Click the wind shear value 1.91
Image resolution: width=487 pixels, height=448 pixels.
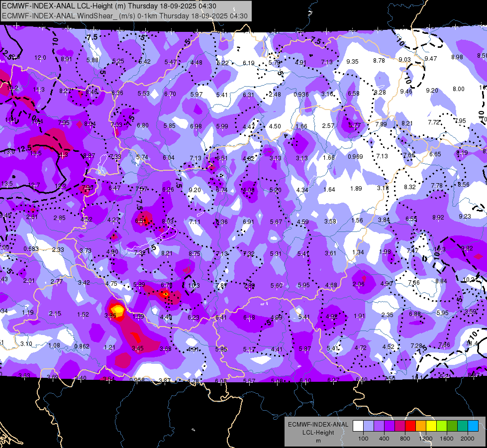[359, 316]
